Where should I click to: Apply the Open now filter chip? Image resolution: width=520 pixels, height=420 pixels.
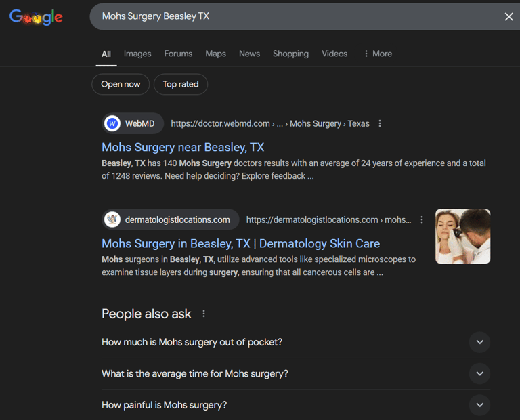tap(121, 84)
